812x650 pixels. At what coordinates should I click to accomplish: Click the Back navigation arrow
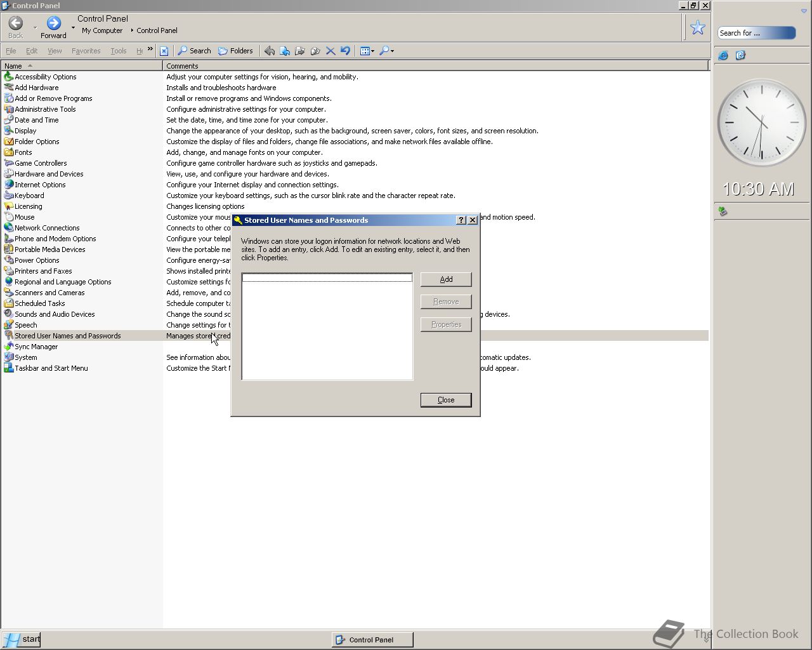[16, 23]
